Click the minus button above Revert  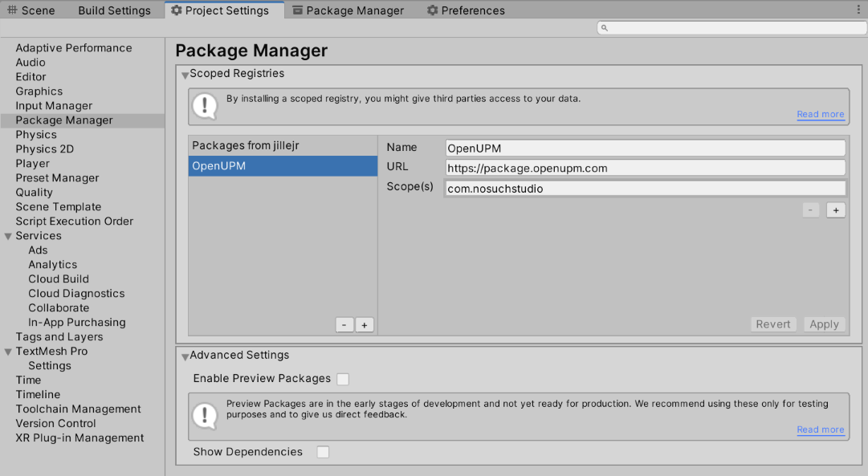coord(810,210)
